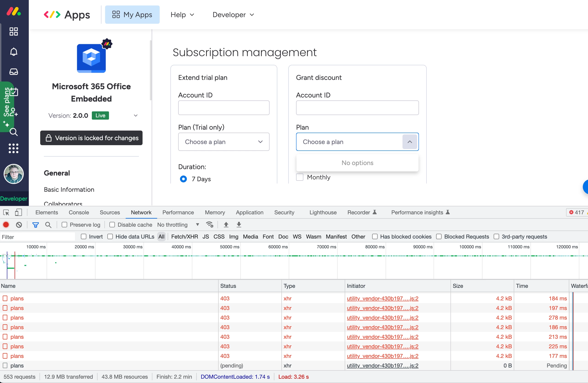The width and height of the screenshot is (588, 383).
Task: Click Version is locked for changes button
Action: coord(91,138)
